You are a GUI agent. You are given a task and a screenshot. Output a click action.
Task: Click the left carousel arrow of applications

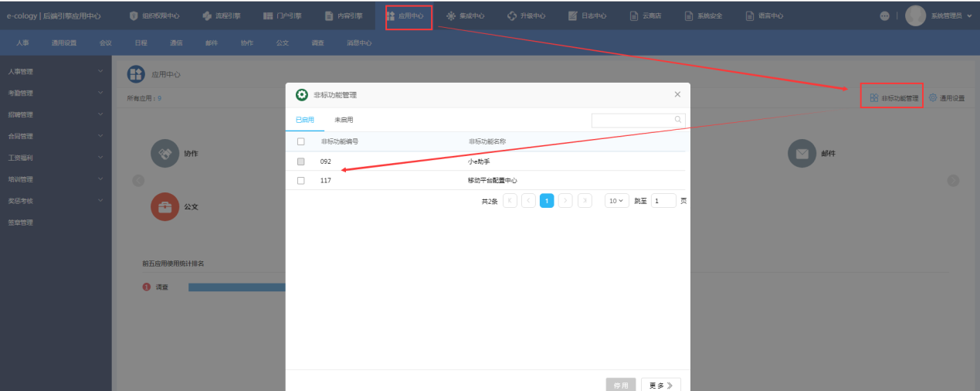(138, 180)
